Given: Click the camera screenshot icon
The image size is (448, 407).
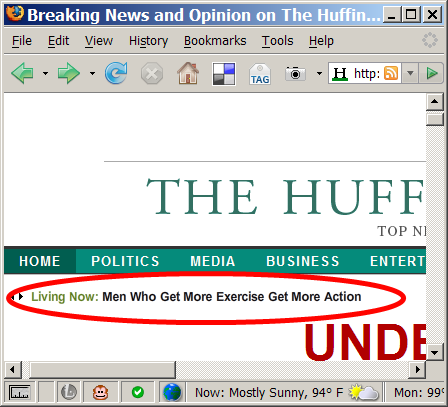Looking at the screenshot, I should coord(295,73).
